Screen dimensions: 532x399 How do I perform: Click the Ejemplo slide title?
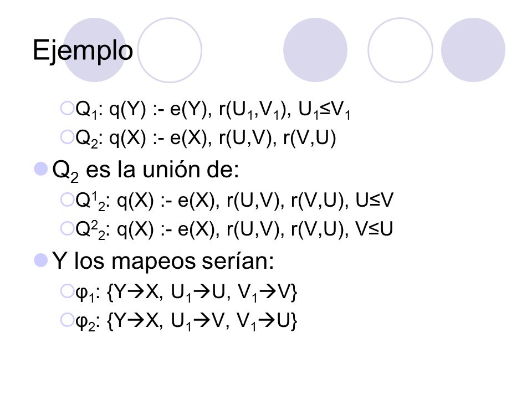83,50
